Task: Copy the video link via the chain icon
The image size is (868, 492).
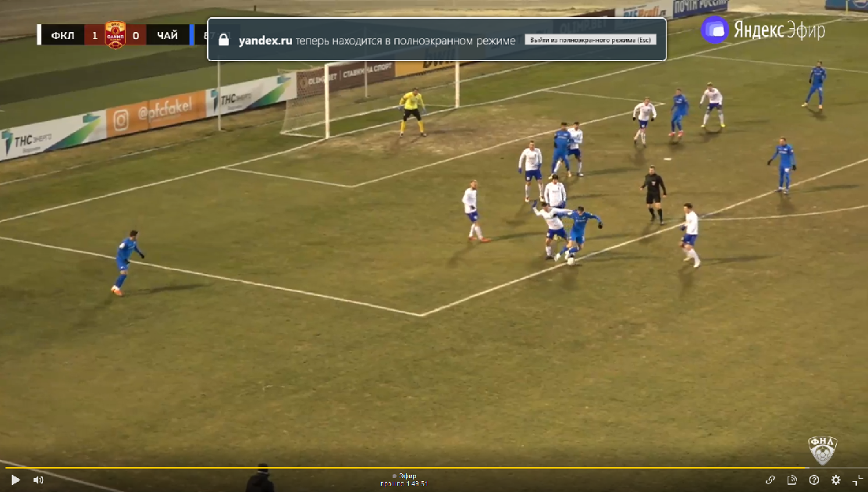Action: pyautogui.click(x=770, y=480)
